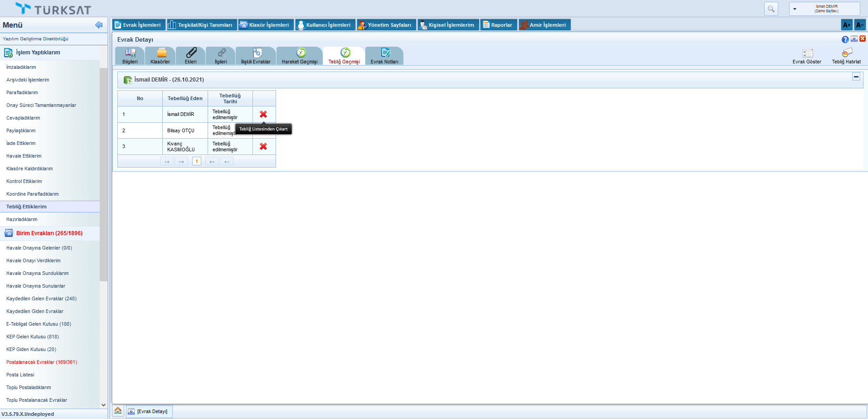
Task: Collapse the İsmail DEMİR notification panel
Action: (x=856, y=77)
